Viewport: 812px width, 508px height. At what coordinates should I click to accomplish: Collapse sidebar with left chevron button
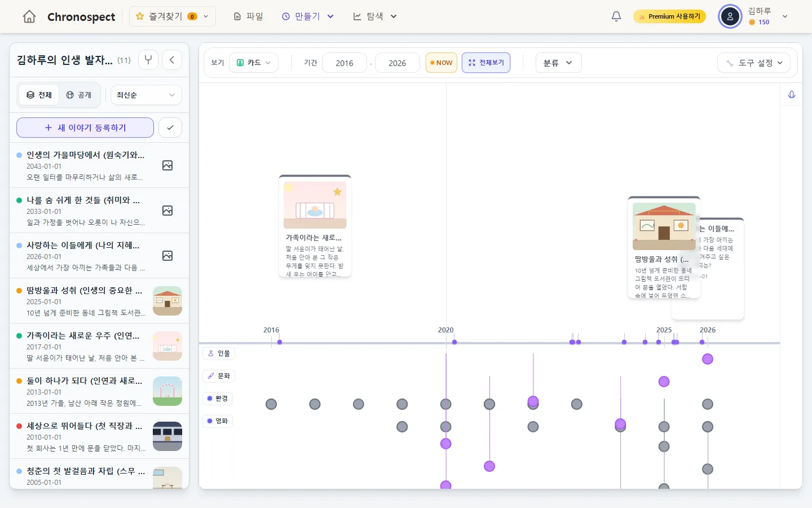pos(172,60)
